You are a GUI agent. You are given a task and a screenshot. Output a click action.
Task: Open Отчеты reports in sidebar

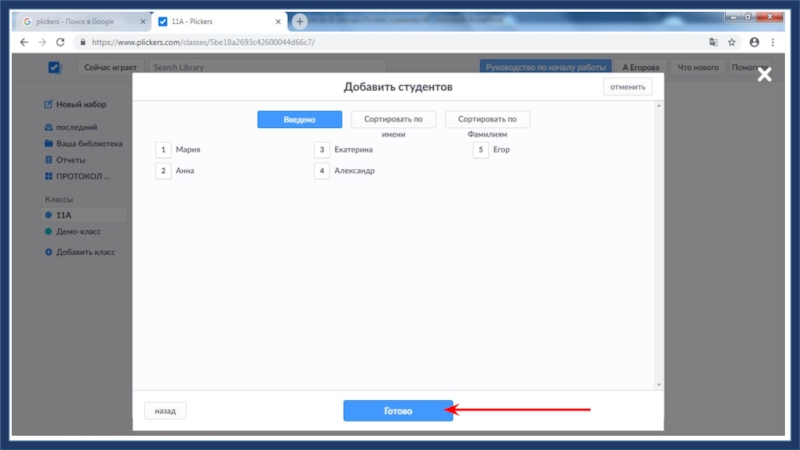[x=70, y=159]
